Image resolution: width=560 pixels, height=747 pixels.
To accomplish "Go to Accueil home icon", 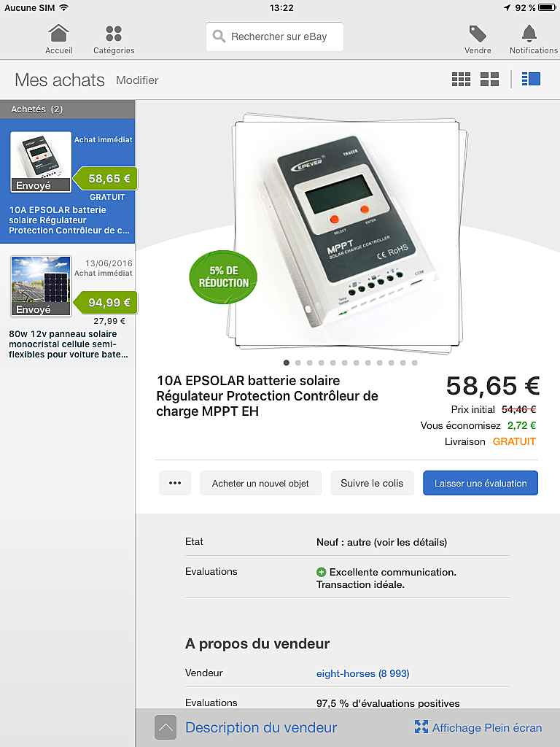I will (58, 34).
